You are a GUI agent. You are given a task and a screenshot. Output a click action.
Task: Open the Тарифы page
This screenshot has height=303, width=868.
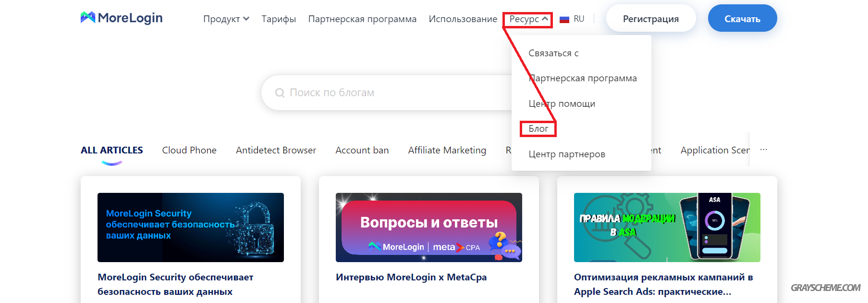[279, 19]
